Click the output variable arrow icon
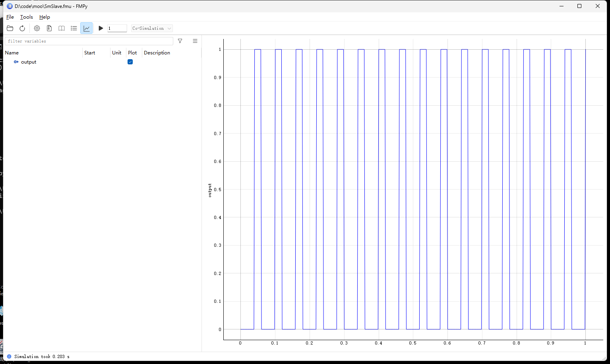The width and height of the screenshot is (610, 364). [x=16, y=62]
